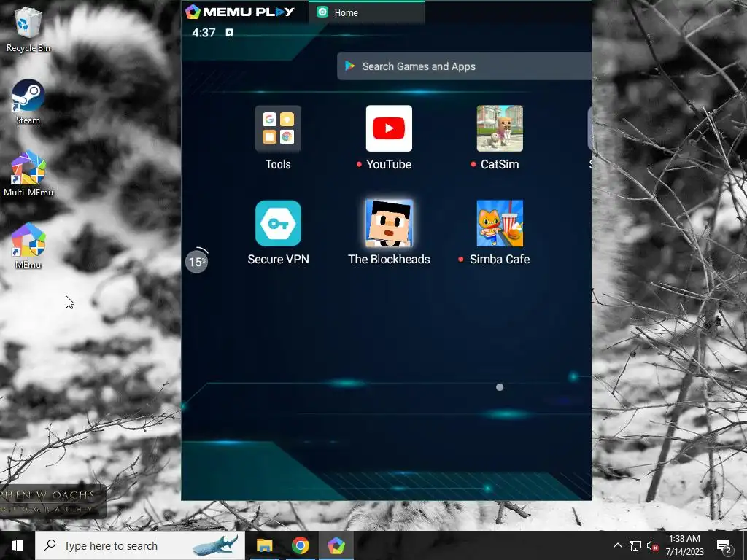
Task: Click the muted volume tray icon
Action: click(652, 545)
